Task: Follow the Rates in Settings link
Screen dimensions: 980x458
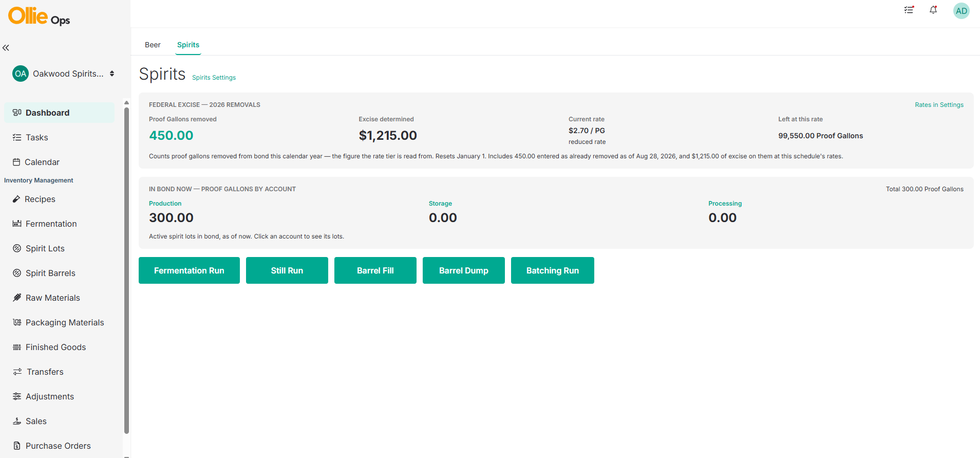Action: pos(939,105)
